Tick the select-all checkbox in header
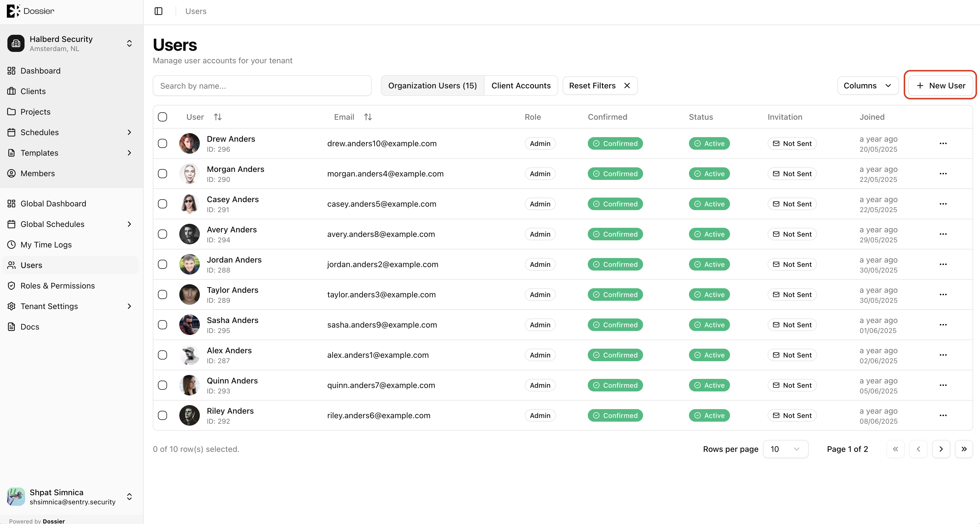980x524 pixels. (162, 117)
